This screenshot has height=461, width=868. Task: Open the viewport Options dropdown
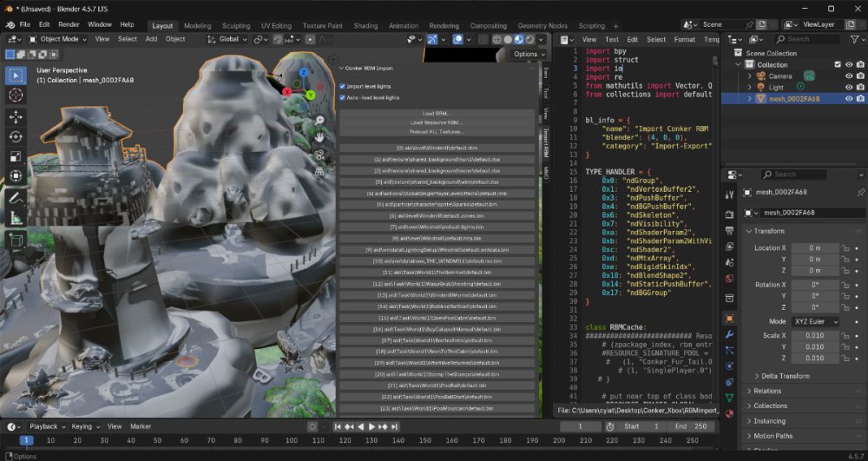(x=529, y=54)
